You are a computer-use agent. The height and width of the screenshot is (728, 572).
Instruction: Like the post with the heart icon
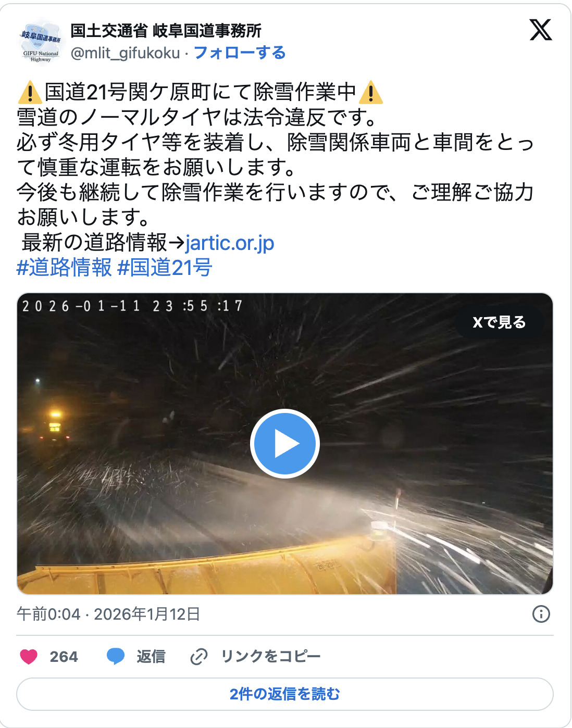click(x=29, y=657)
